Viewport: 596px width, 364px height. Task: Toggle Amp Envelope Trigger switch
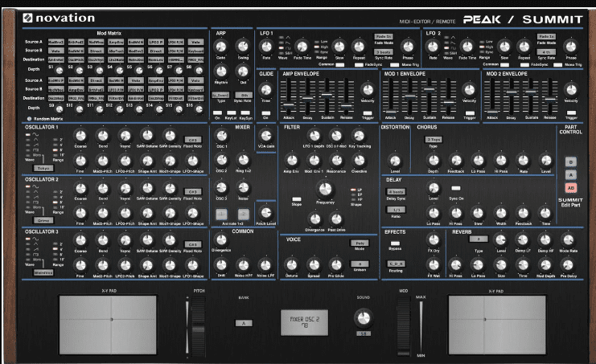pos(368,113)
